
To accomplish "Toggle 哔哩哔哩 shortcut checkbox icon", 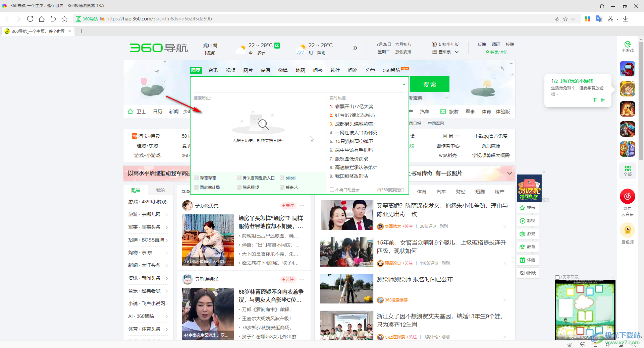I will click(196, 178).
